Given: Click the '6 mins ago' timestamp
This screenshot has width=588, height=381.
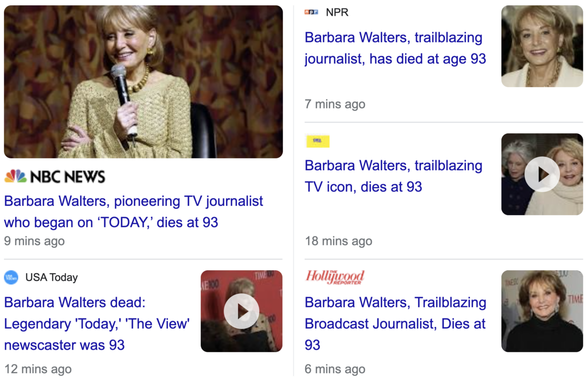Looking at the screenshot, I should [335, 369].
